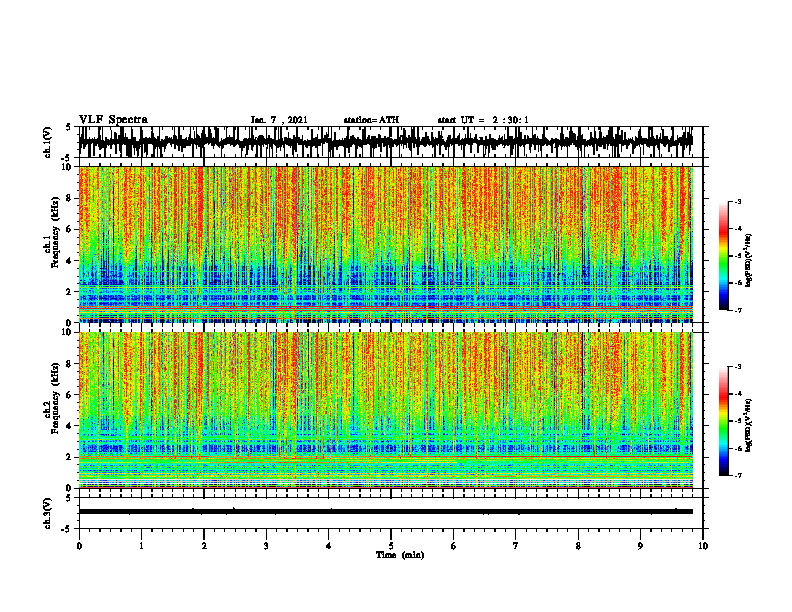Click the "-7" label on ch.1 colorbar

[x=738, y=310]
